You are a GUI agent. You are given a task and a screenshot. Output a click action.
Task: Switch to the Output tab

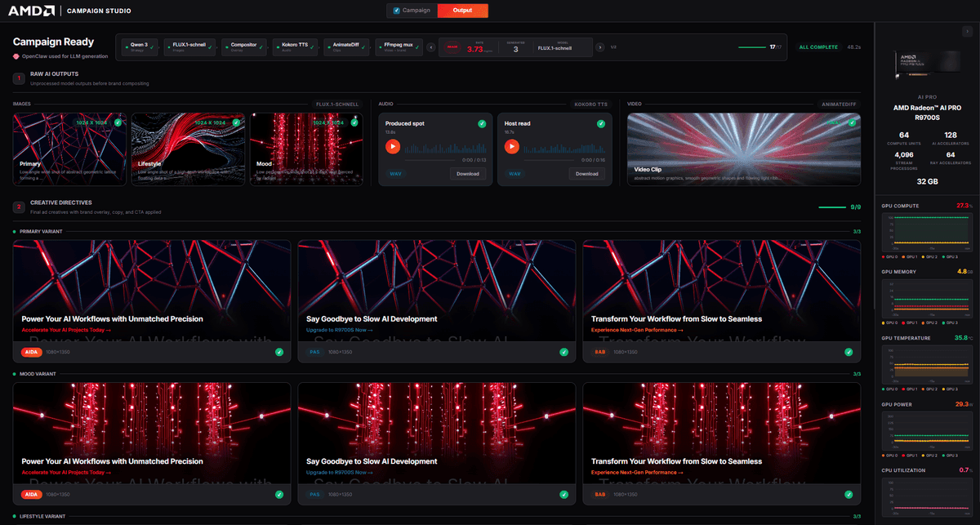[462, 11]
